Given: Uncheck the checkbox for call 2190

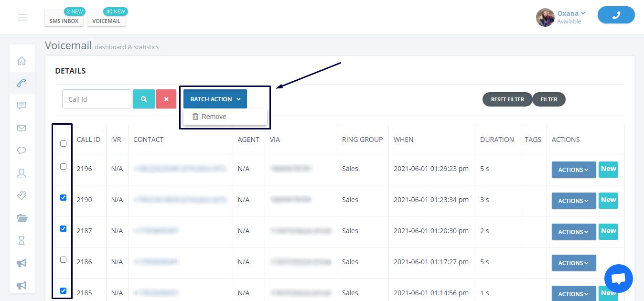Looking at the screenshot, I should click(x=64, y=198).
